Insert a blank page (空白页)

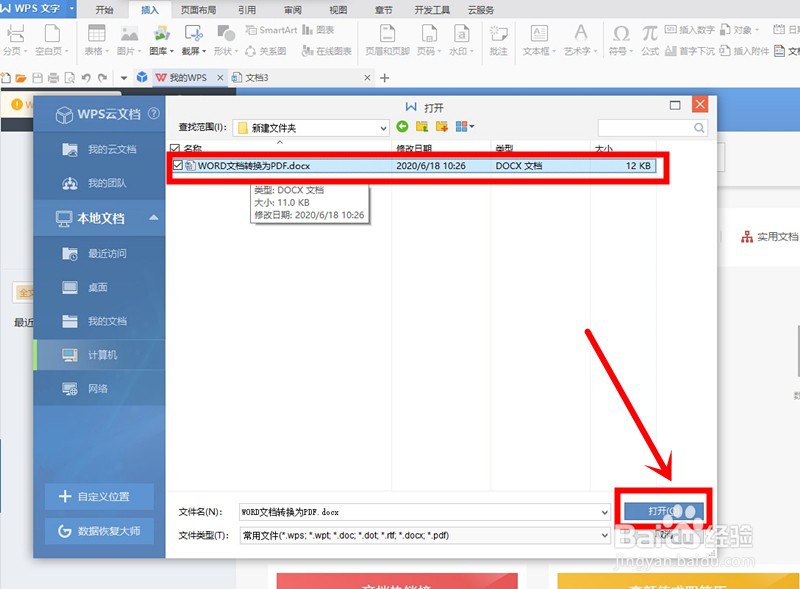pyautogui.click(x=52, y=39)
